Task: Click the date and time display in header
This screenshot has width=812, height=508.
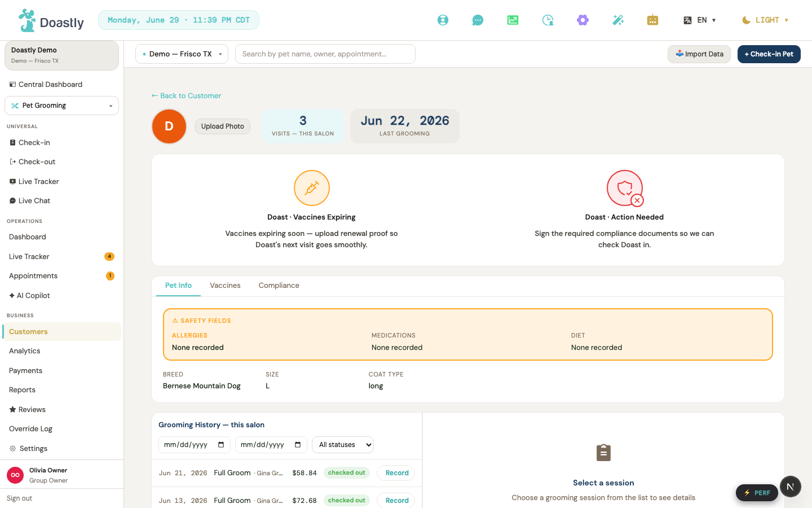Action: point(179,20)
